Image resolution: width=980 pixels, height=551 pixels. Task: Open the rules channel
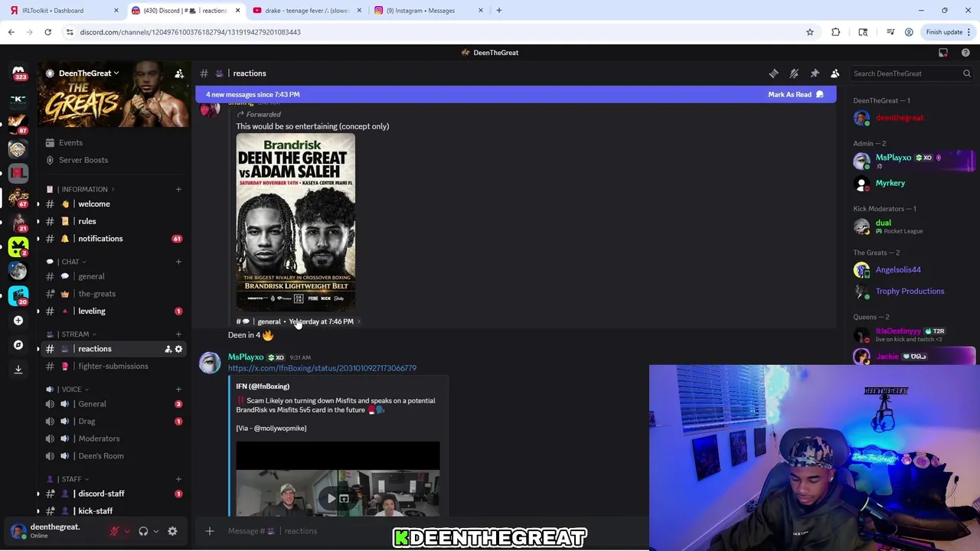[113, 221]
